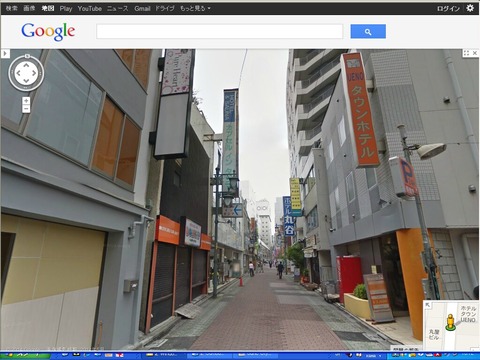Open Gmail from the top bar

click(142, 8)
